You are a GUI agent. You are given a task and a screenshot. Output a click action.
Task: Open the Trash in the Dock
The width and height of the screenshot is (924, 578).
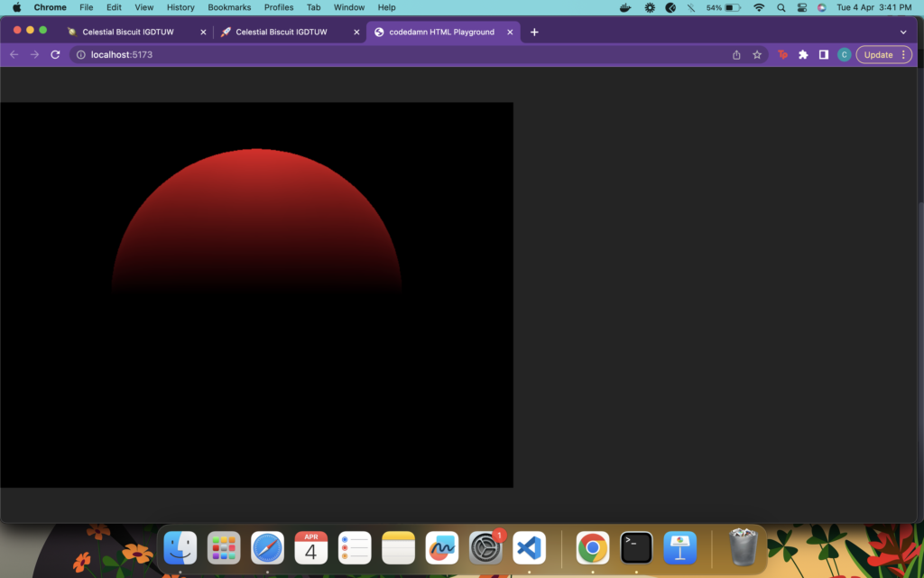click(744, 547)
